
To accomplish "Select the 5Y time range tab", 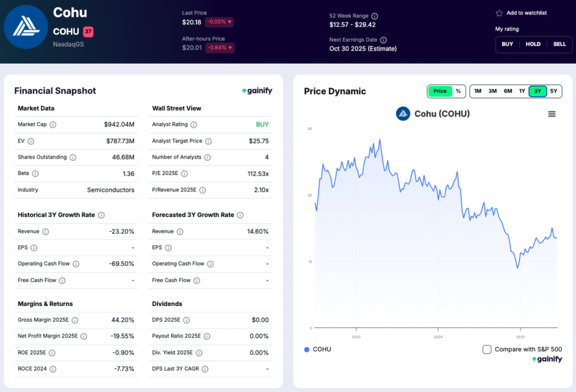I will click(x=553, y=91).
